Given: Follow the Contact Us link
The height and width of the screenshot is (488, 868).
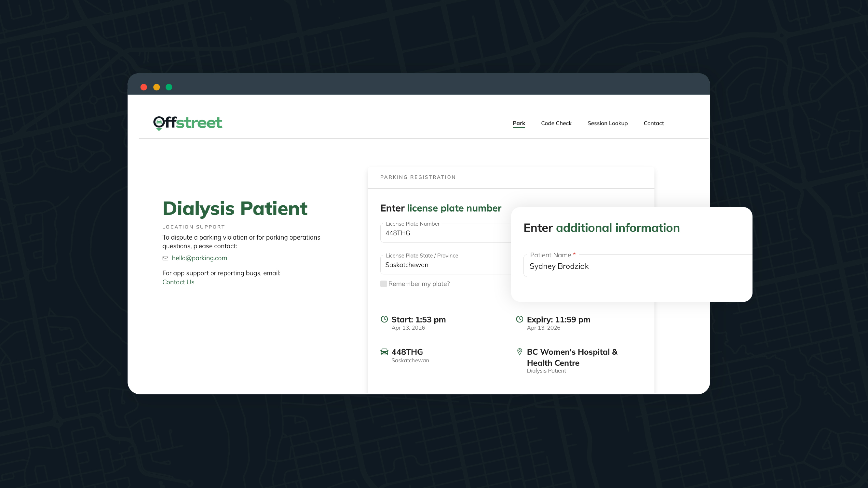Looking at the screenshot, I should coord(178,282).
